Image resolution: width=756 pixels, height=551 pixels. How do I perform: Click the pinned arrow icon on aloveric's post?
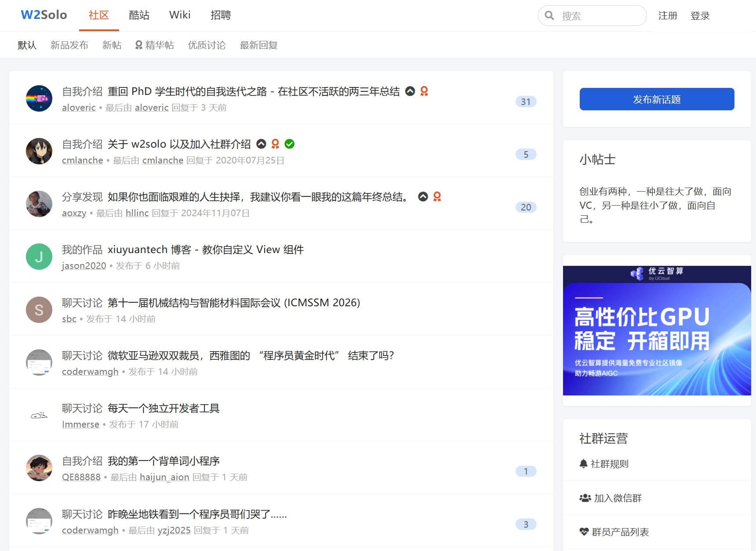410,91
